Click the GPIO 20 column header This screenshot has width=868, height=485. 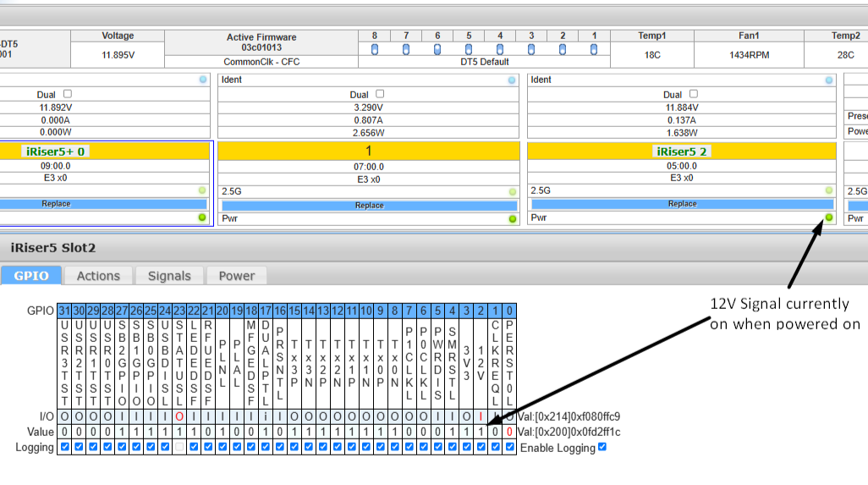(222, 311)
